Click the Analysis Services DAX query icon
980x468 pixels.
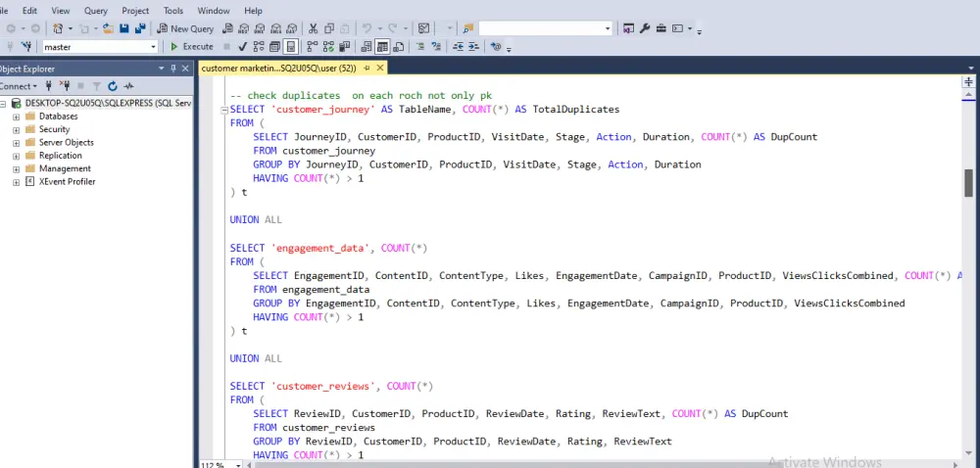click(291, 28)
